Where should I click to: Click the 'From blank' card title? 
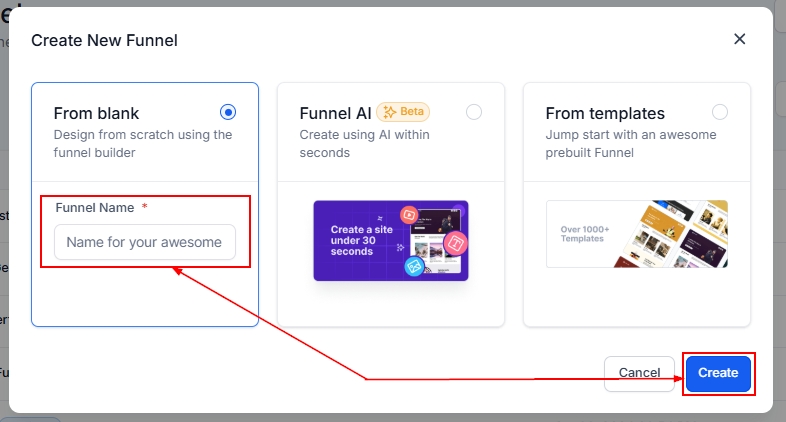(x=96, y=113)
